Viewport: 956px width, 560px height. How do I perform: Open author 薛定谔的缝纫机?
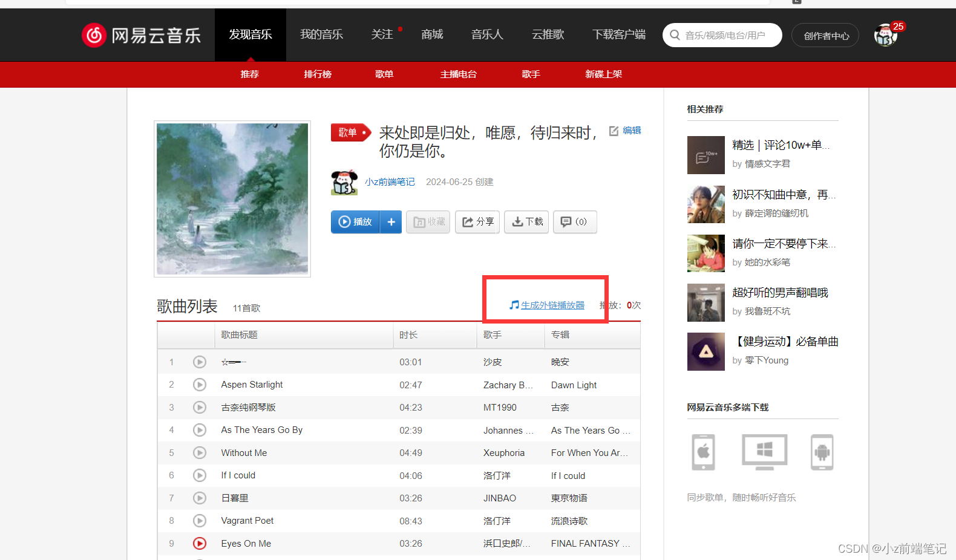click(x=776, y=213)
